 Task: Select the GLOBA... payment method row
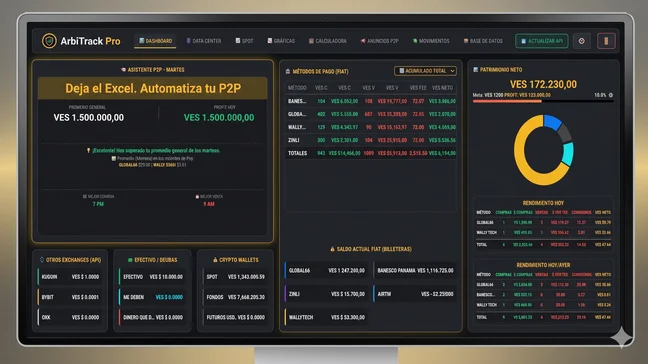(371, 114)
